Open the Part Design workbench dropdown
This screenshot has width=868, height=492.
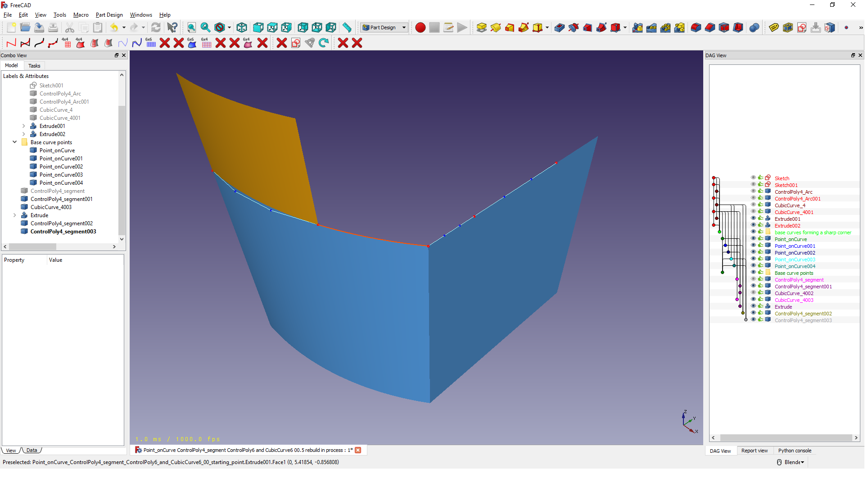pos(384,28)
